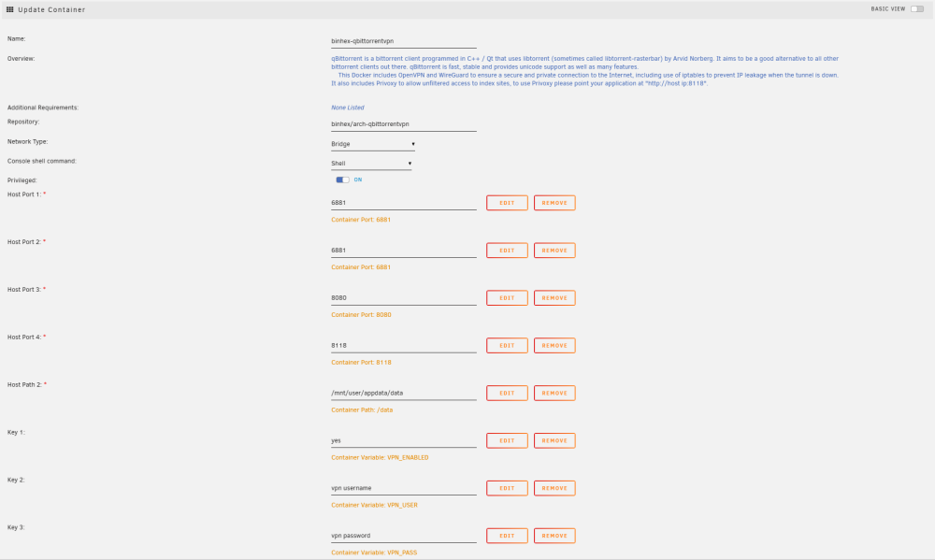Click the Host Port 2 value field
The image size is (935, 560).
[x=404, y=251]
